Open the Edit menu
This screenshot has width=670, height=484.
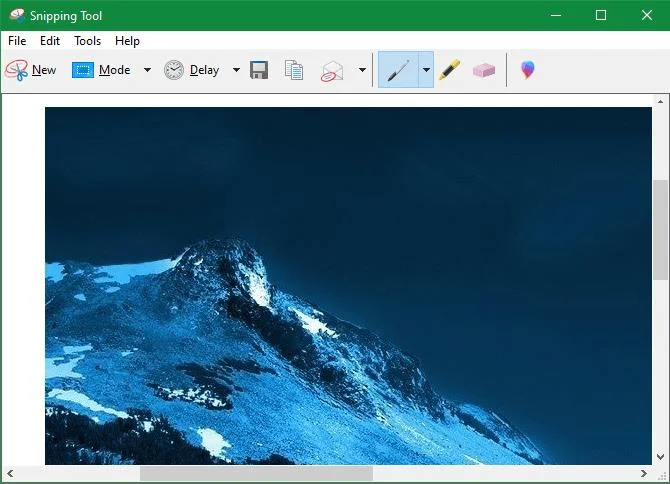[50, 41]
